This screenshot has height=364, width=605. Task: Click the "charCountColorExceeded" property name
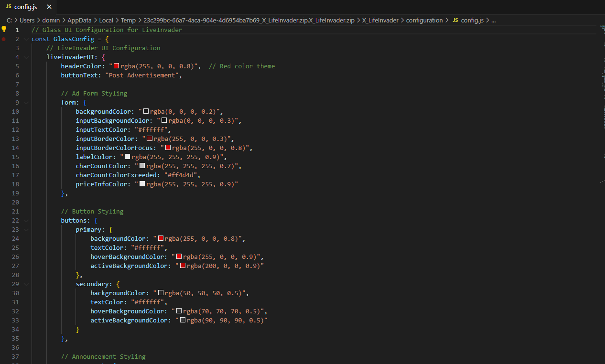coord(116,175)
